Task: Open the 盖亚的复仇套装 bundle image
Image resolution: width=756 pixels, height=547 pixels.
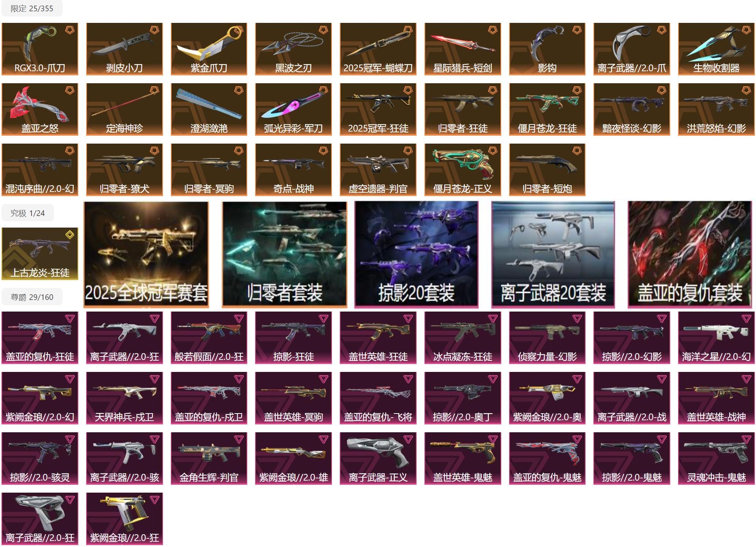Action: pyautogui.click(x=690, y=255)
